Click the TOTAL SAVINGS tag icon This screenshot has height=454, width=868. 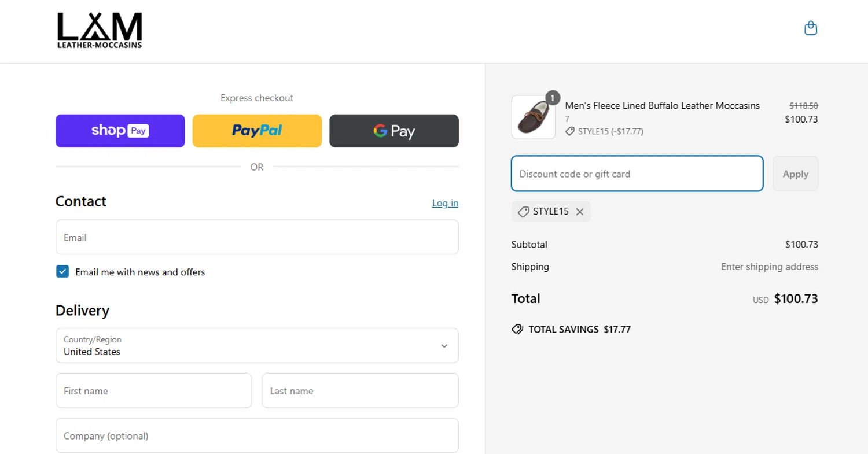click(x=517, y=330)
